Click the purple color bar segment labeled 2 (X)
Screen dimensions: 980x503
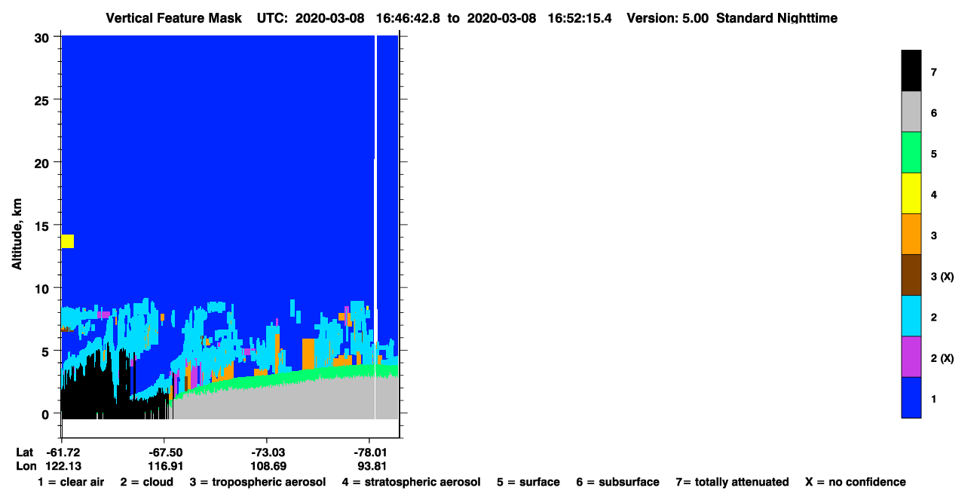[911, 356]
